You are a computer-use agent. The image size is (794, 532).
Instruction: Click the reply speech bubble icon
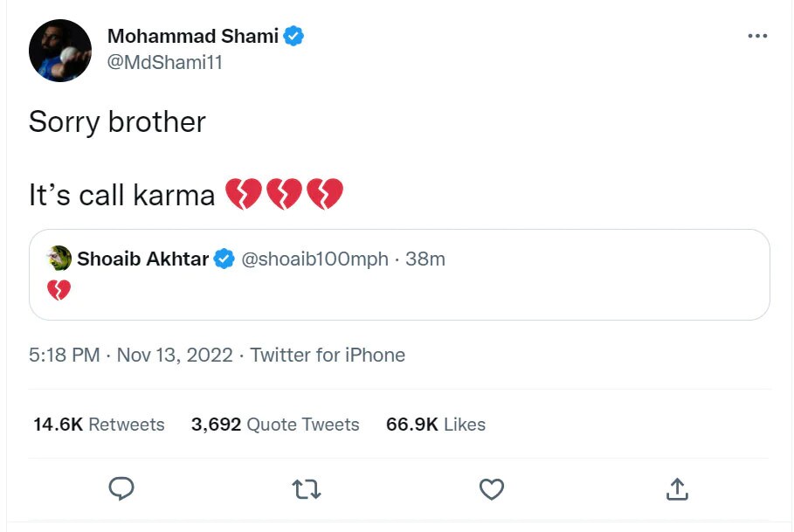(x=121, y=489)
